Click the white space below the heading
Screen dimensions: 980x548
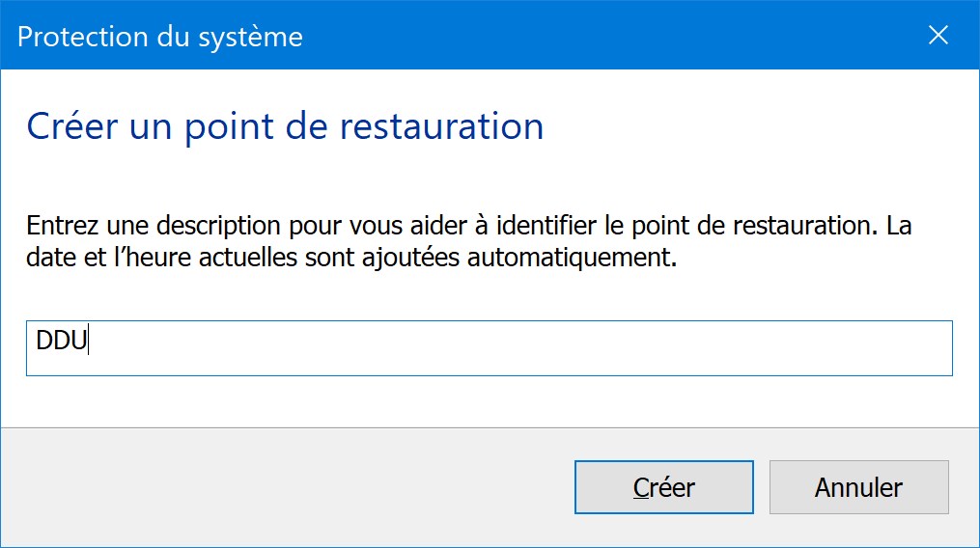coord(490,178)
